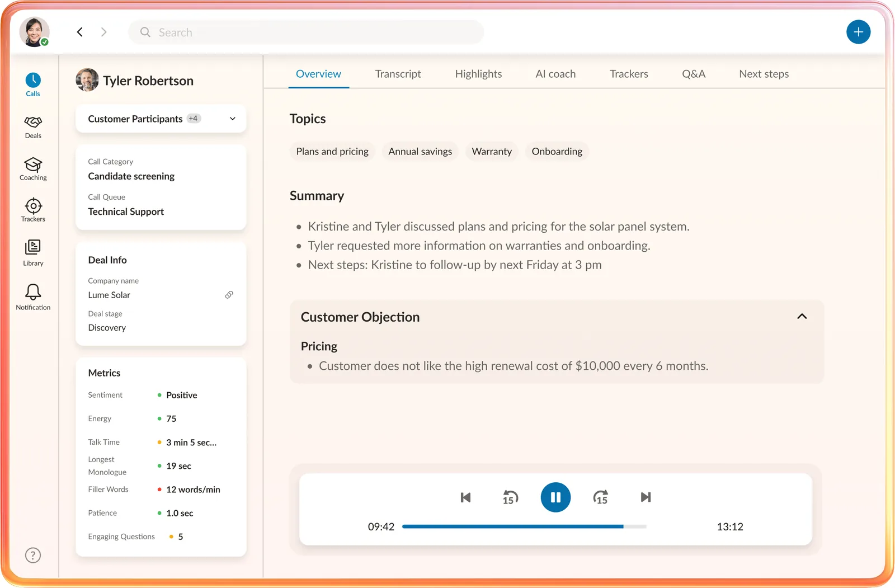This screenshot has width=895, height=588.
Task: Click the 1.0 sec patience value
Action: (x=180, y=513)
